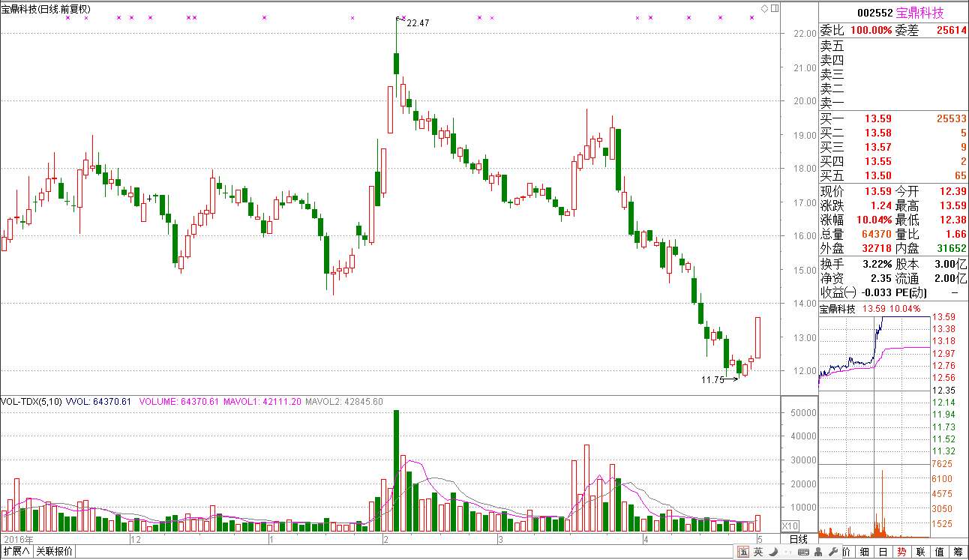Switch to the 筹 tab

[958, 552]
